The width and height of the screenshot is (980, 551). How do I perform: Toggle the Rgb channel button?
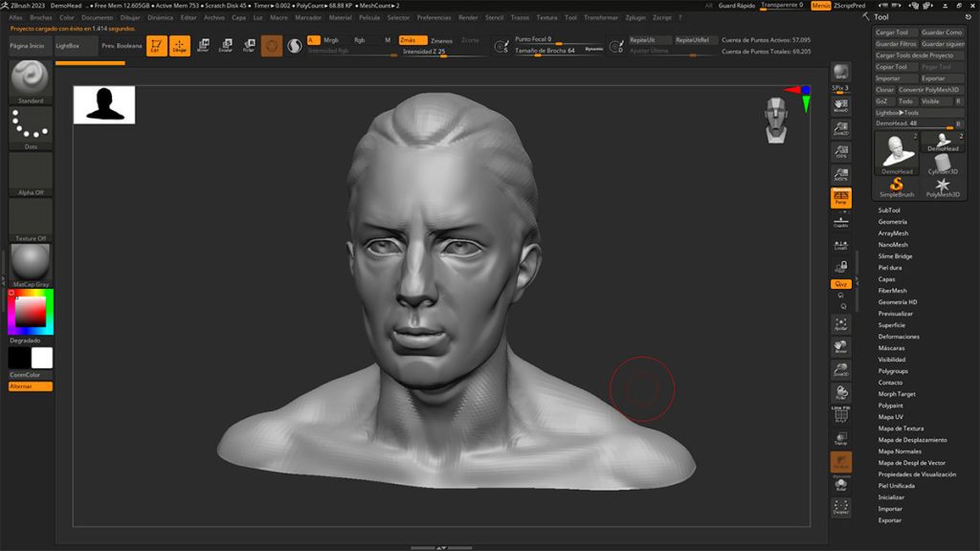click(360, 40)
